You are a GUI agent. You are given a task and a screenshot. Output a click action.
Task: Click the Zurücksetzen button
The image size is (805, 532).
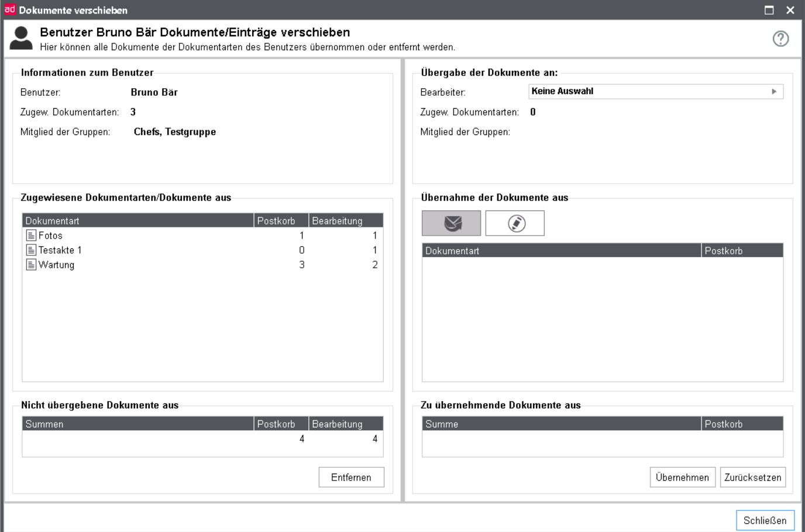coord(752,477)
